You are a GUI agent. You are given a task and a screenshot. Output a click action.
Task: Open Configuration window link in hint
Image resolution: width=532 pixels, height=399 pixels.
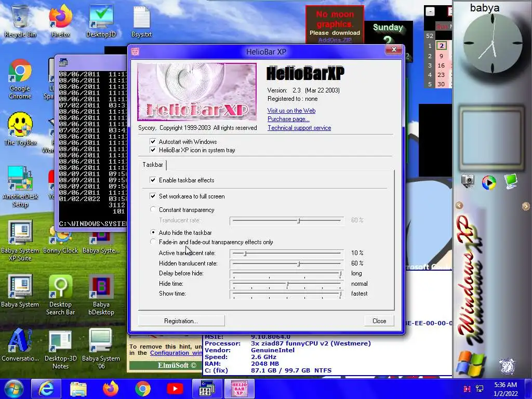[x=176, y=353]
